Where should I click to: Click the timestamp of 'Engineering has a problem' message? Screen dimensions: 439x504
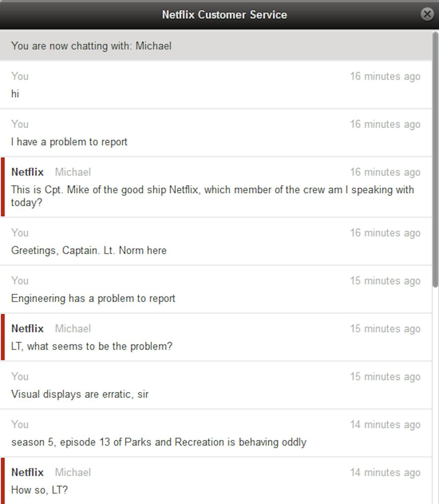pyautogui.click(x=385, y=281)
